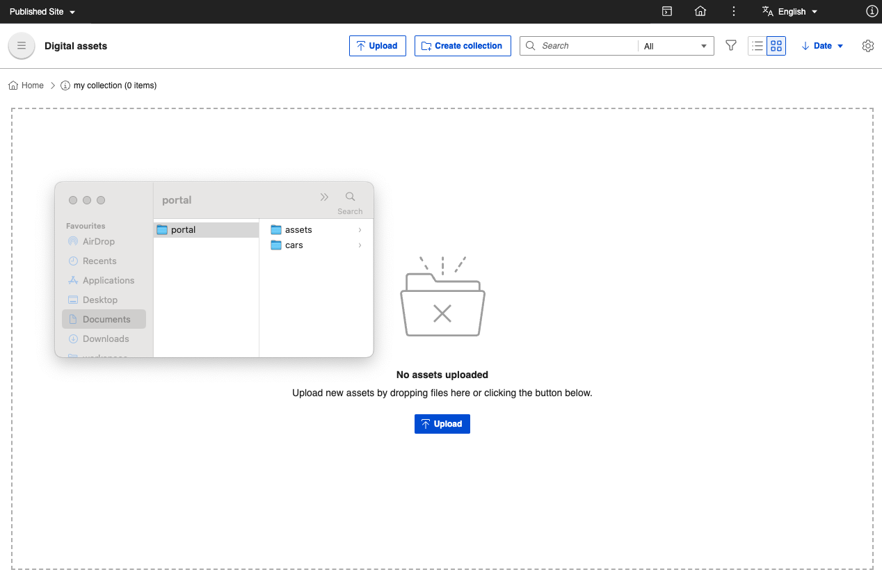This screenshot has height=588, width=882.
Task: Switch to list view
Action: (757, 46)
